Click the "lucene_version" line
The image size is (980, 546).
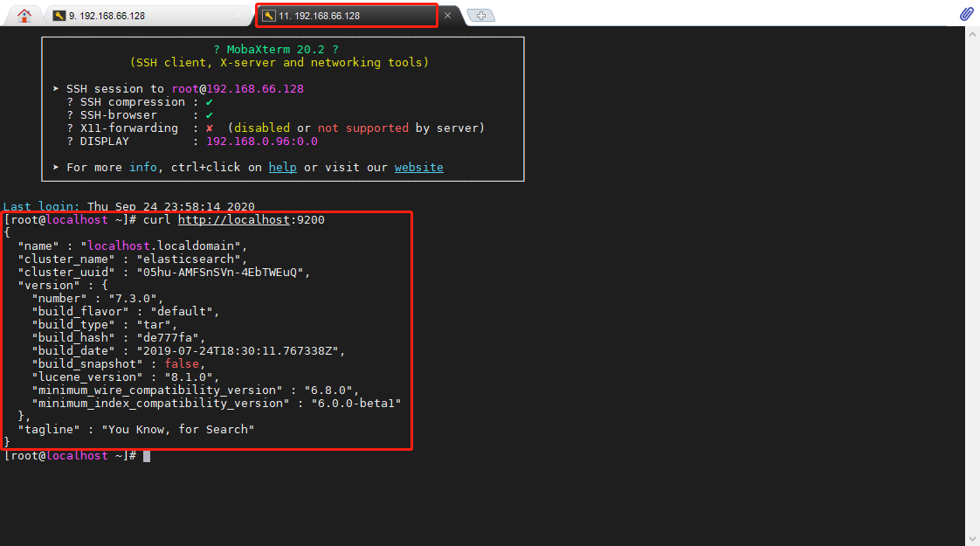click(126, 377)
